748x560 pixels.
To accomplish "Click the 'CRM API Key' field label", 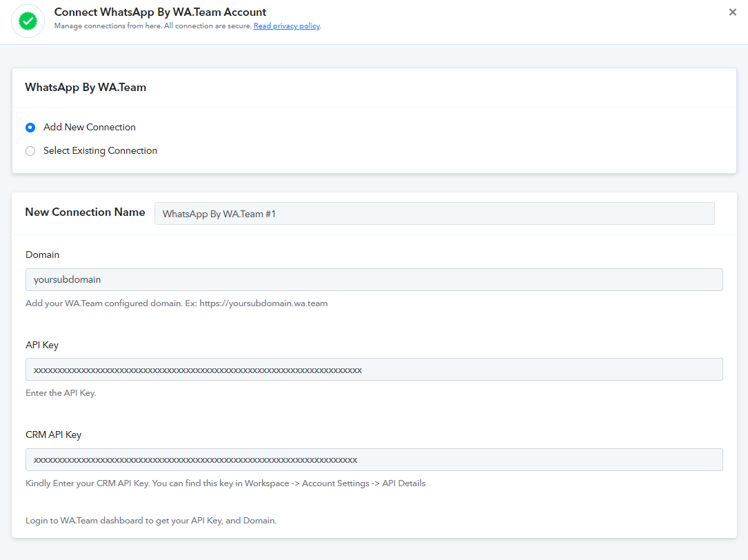I will 54,435.
